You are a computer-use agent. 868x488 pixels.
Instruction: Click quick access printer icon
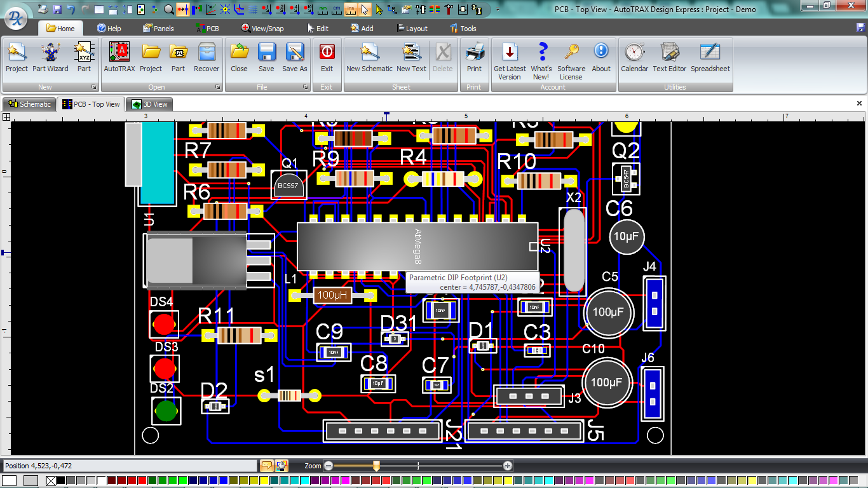coord(43,10)
